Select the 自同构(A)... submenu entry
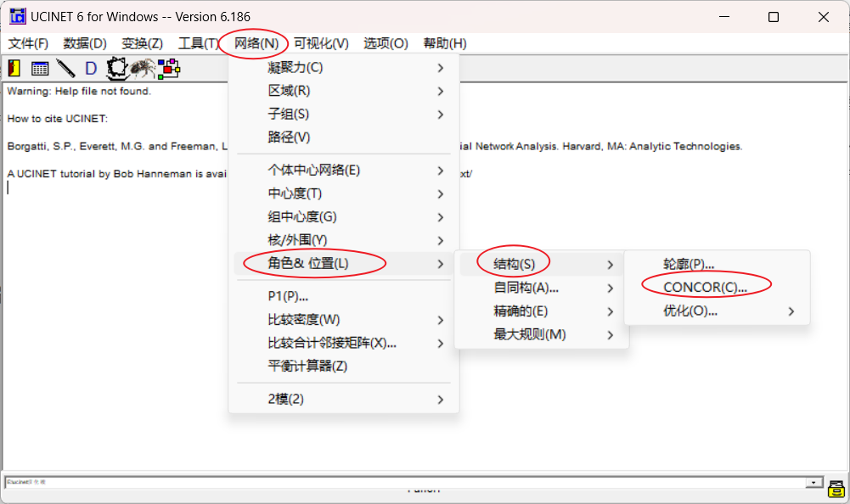Screen dimensions: 850x504 pos(541,288)
